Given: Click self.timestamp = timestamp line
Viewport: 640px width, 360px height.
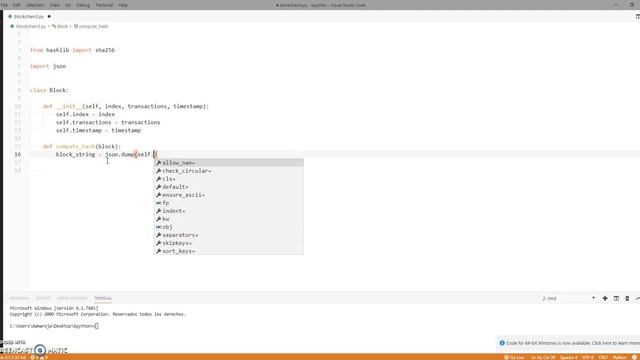Looking at the screenshot, I should 98,131.
